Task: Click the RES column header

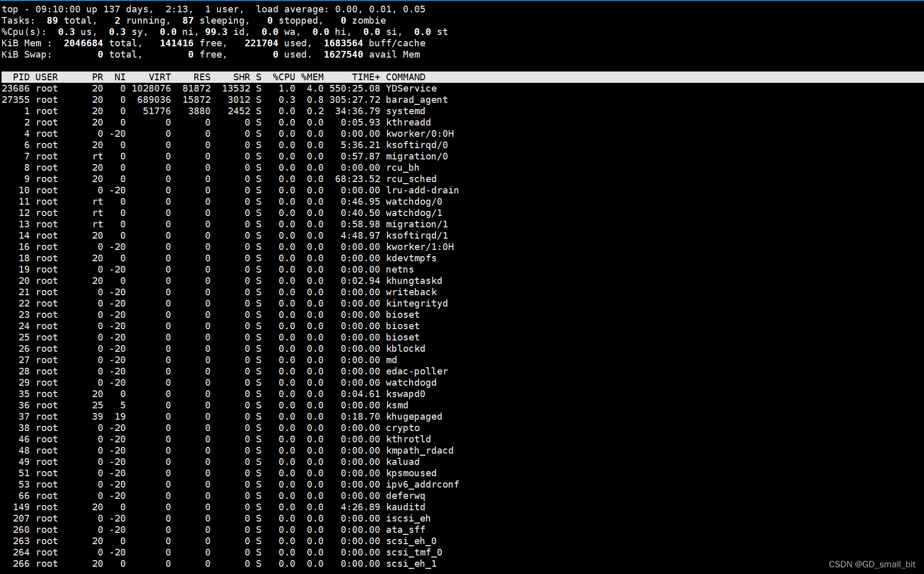Action: click(x=202, y=77)
